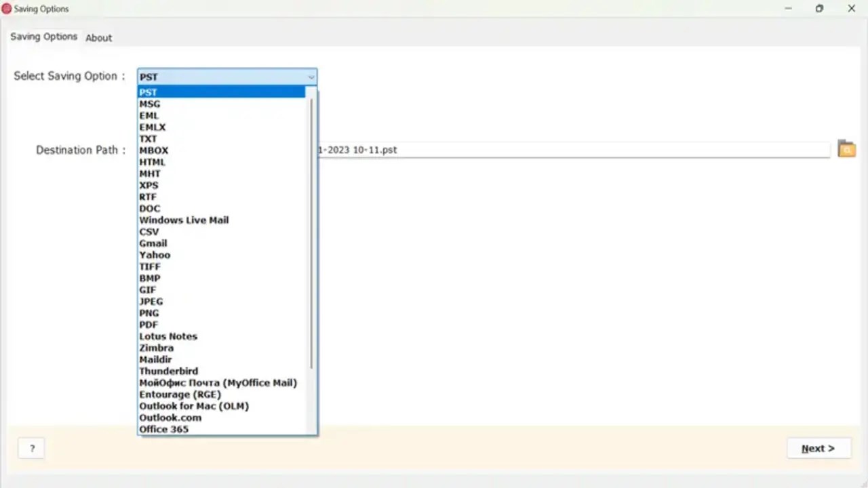Select Lotus Notes option
Image resolution: width=868 pixels, height=488 pixels.
(x=222, y=336)
